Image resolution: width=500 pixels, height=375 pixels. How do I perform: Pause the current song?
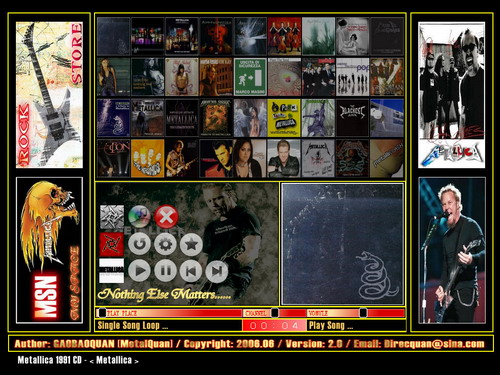pos(165,271)
